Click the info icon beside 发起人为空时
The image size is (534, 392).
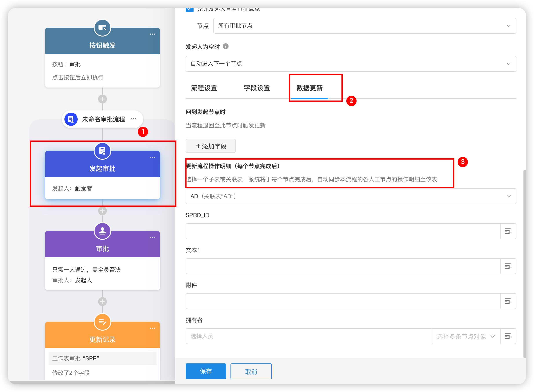point(226,46)
